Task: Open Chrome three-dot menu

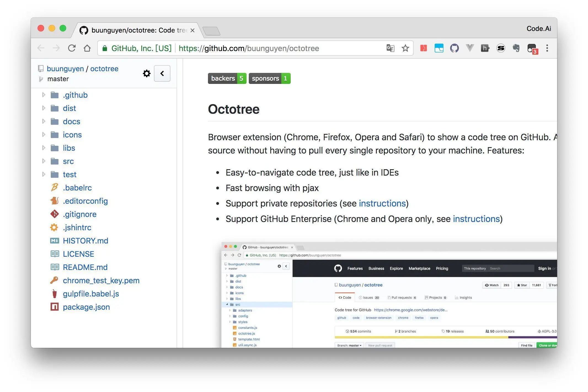Action: pyautogui.click(x=547, y=48)
